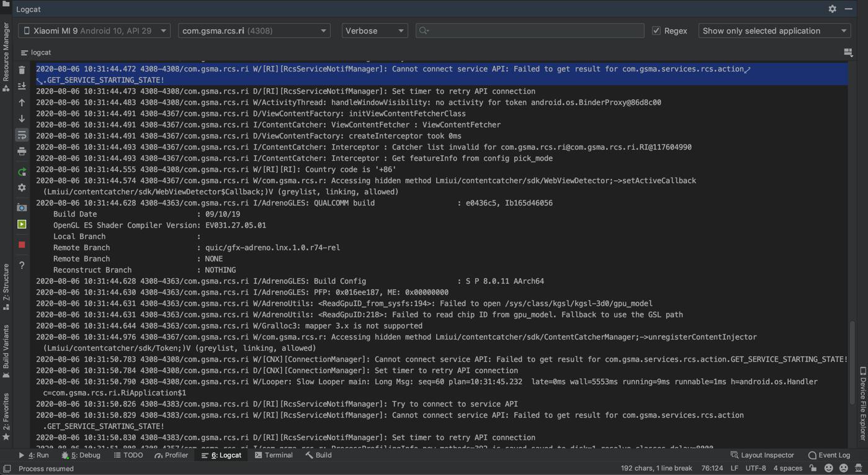Capture screenshot with the camera icon
The width and height of the screenshot is (868, 475).
[x=22, y=207]
